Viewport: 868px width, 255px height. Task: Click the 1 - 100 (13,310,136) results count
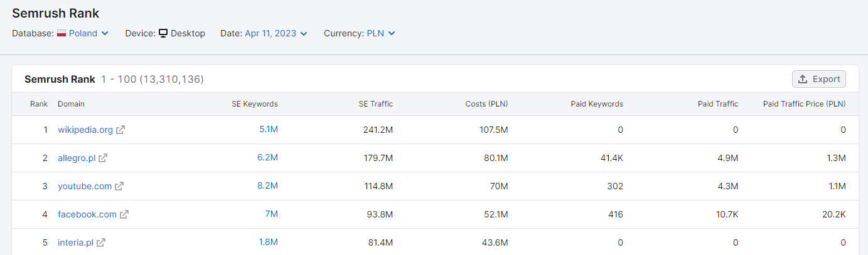pyautogui.click(x=153, y=79)
